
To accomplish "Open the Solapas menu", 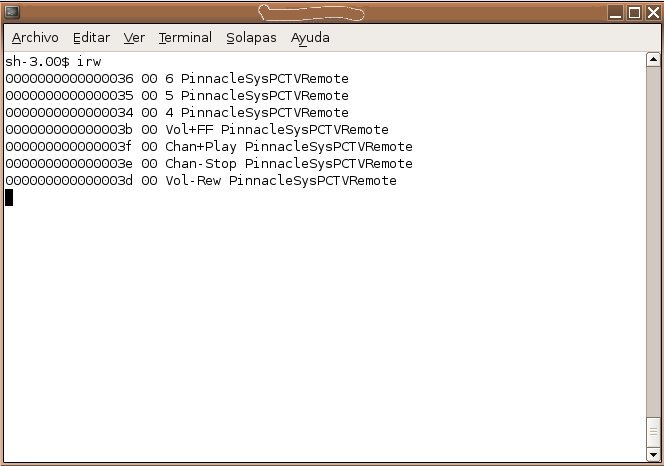I will (x=251, y=38).
